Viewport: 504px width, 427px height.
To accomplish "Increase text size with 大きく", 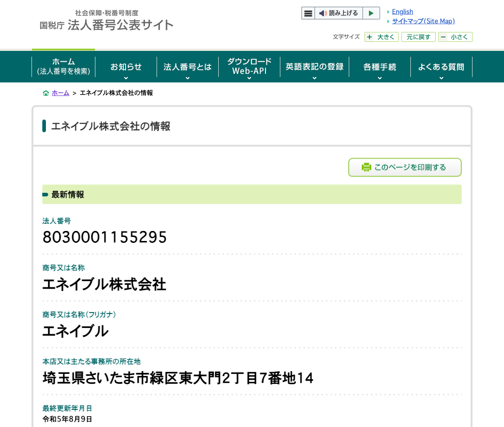I will (x=382, y=37).
